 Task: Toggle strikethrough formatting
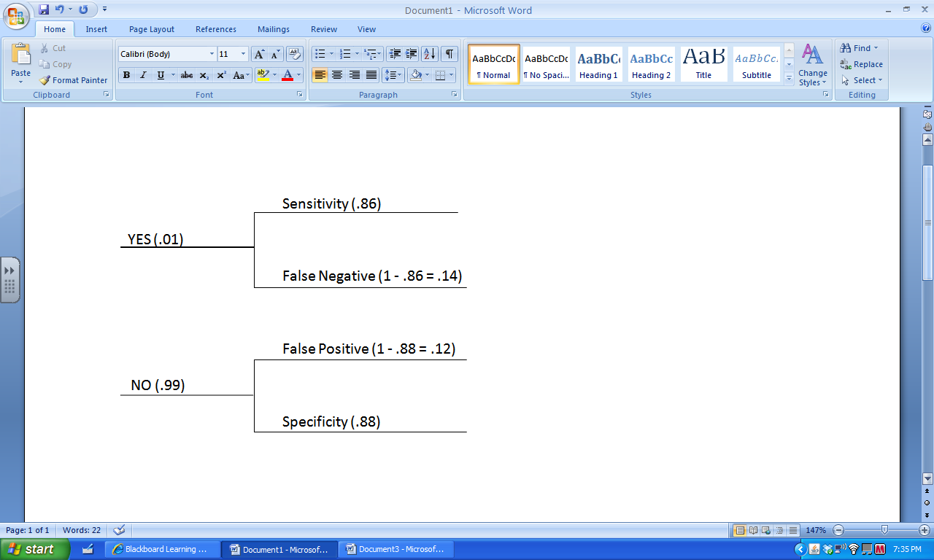pos(187,75)
